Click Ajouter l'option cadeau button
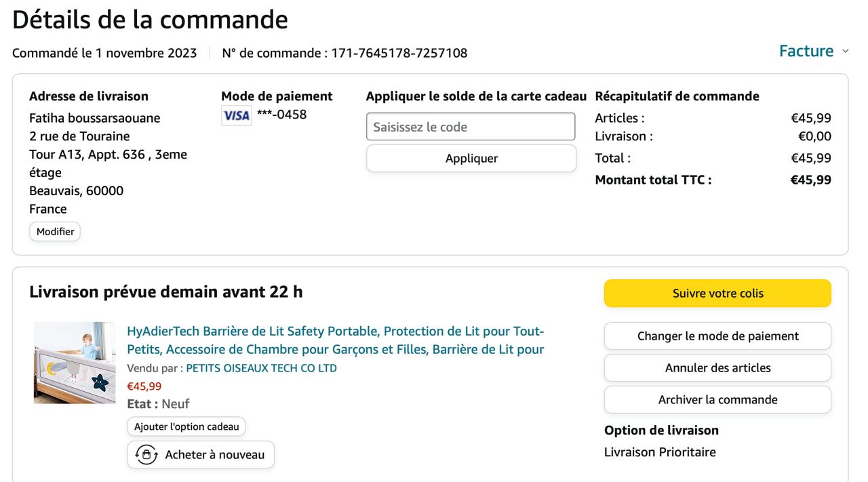868x482 pixels. click(186, 427)
